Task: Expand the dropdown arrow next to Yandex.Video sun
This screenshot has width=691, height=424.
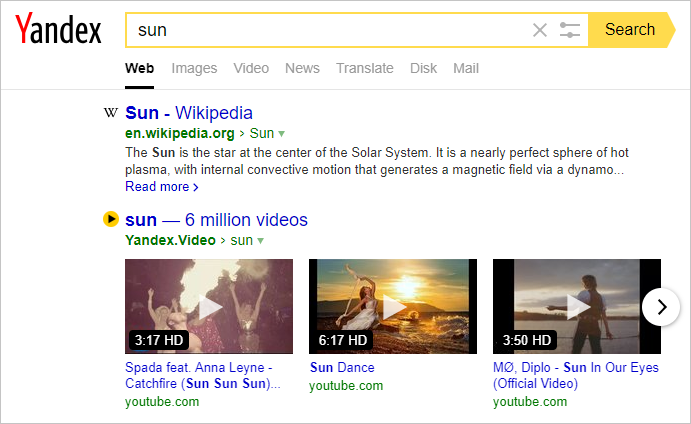Action: 260,241
